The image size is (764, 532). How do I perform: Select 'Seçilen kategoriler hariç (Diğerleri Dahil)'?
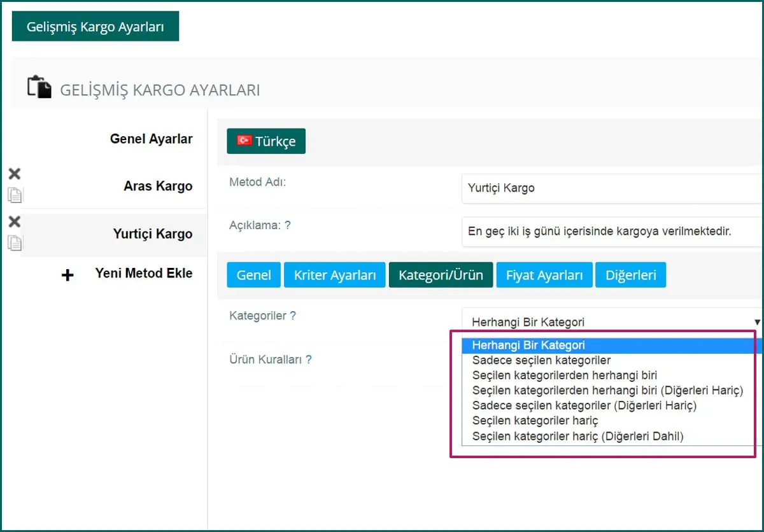pos(577,437)
